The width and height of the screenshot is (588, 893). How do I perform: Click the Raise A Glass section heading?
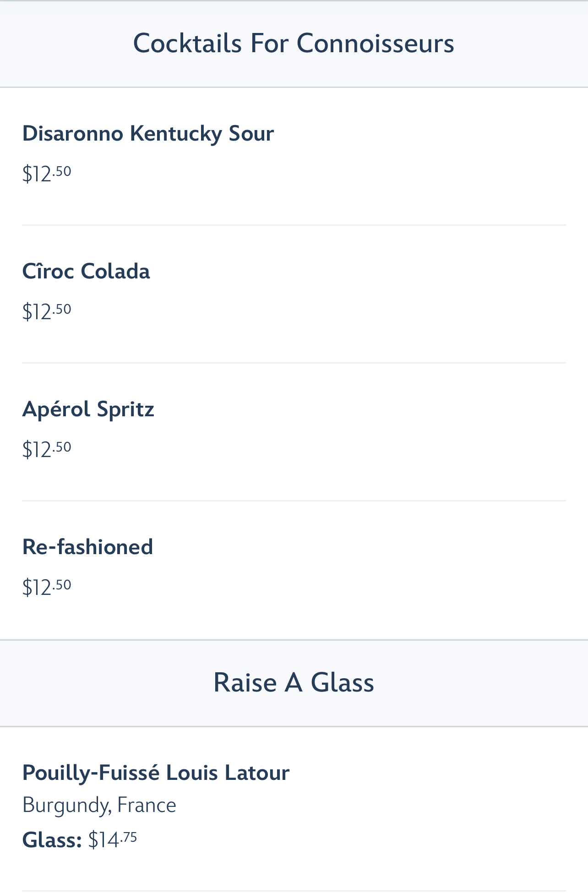tap(294, 682)
